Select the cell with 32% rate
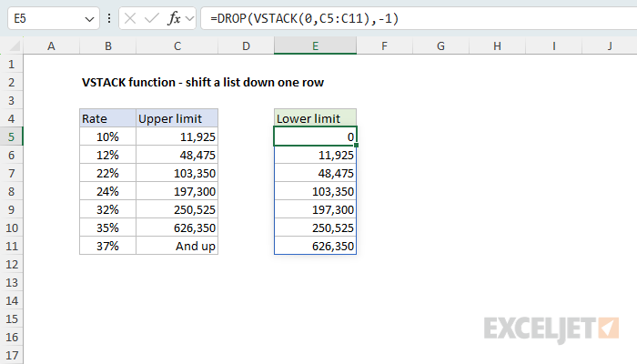The width and height of the screenshot is (637, 364). (x=108, y=209)
